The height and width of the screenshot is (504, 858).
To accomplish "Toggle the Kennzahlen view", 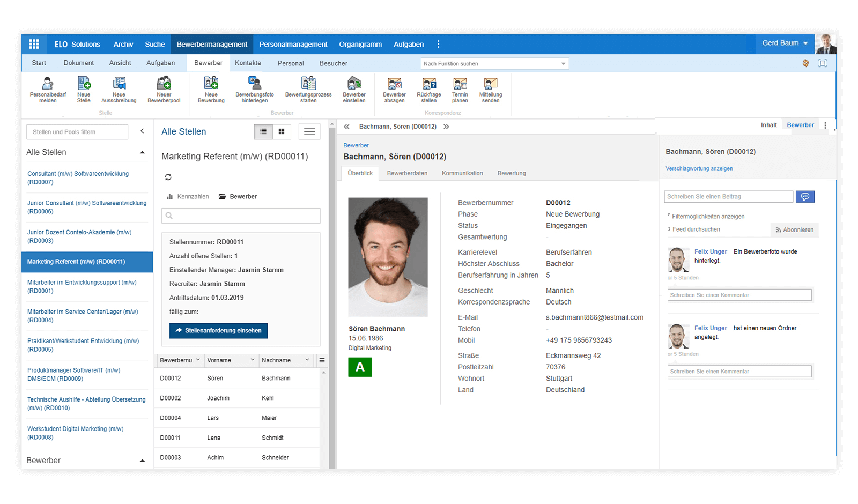I will 188,197.
